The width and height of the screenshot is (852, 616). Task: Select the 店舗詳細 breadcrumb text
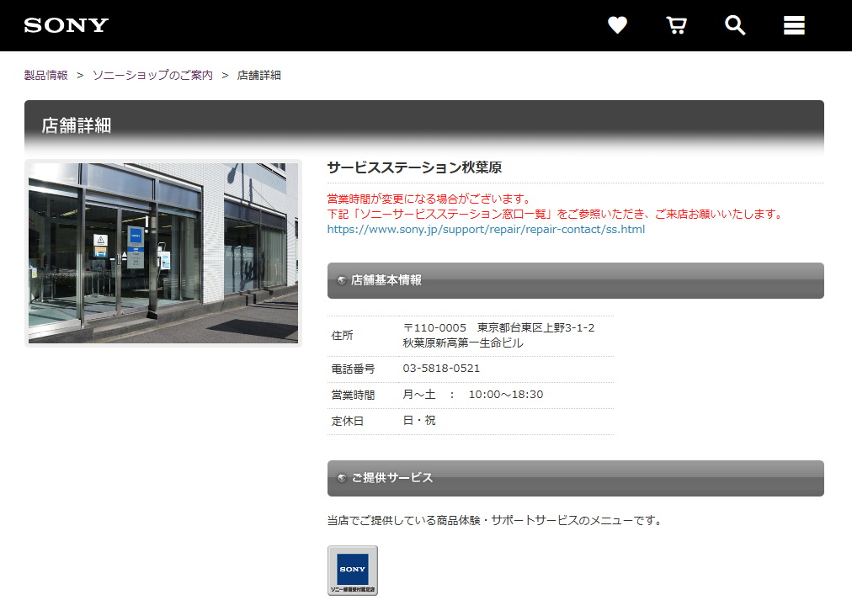coord(259,75)
